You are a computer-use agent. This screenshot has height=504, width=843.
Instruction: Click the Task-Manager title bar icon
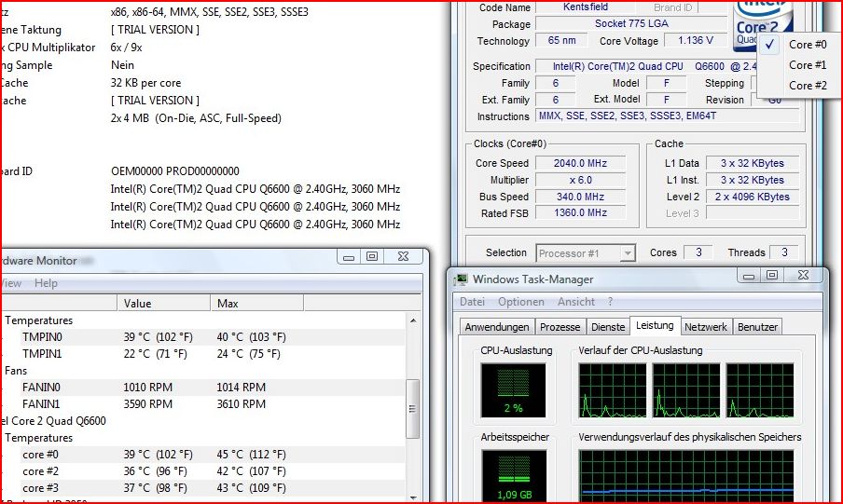point(461,279)
